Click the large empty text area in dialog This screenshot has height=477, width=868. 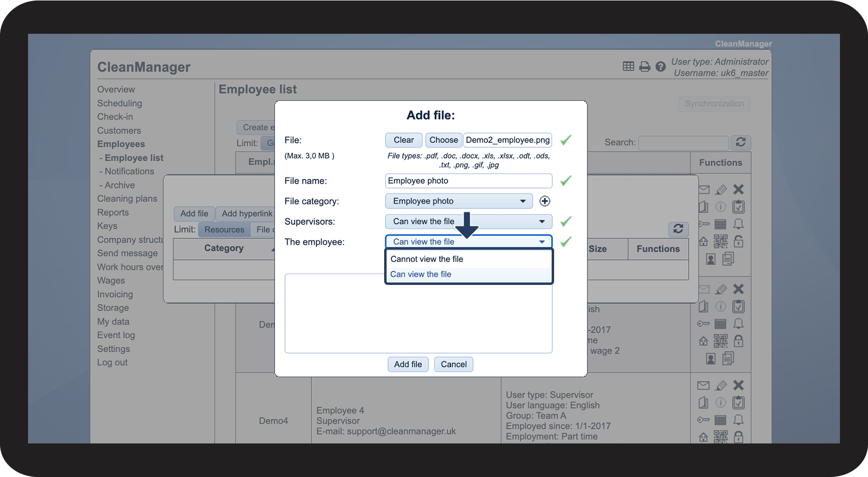click(x=419, y=313)
